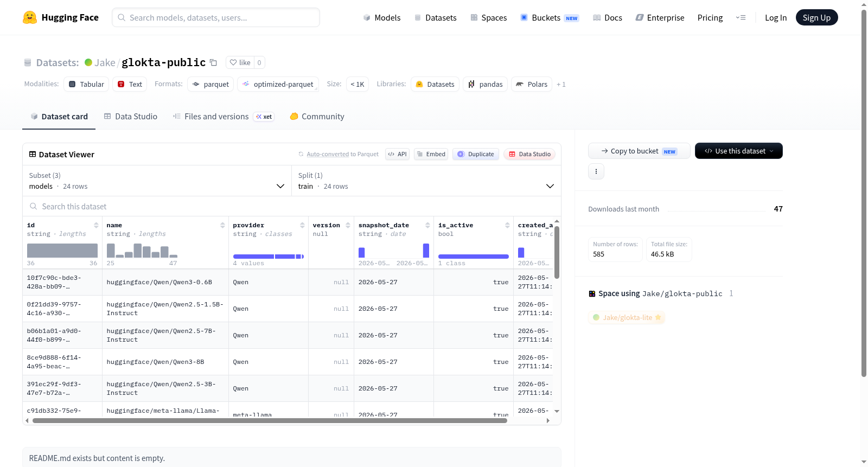
Task: Select the Tabular modality tag
Action: (x=86, y=84)
